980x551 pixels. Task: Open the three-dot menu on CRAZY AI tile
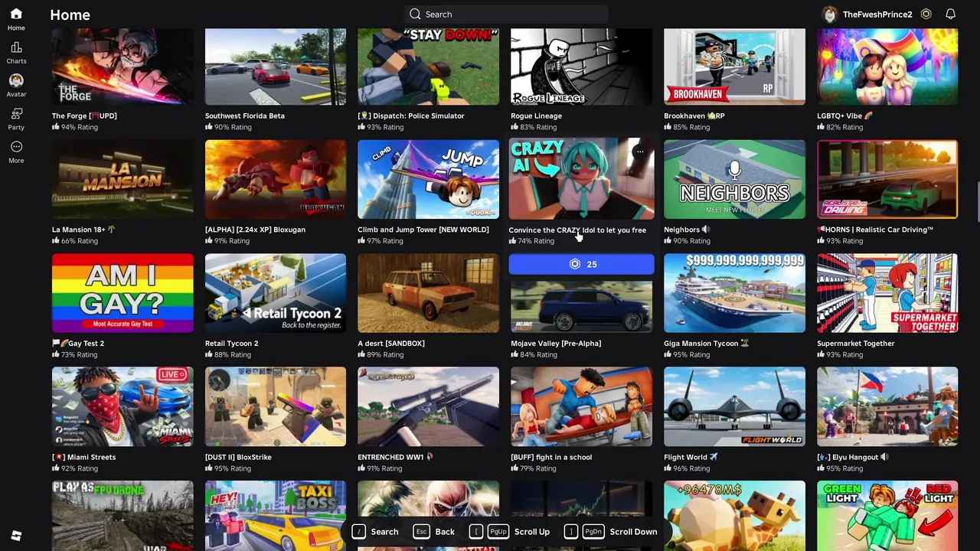click(x=640, y=152)
